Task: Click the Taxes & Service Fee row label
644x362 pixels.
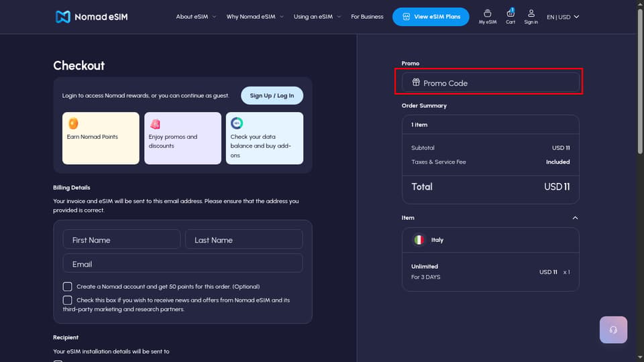Action: click(x=439, y=162)
